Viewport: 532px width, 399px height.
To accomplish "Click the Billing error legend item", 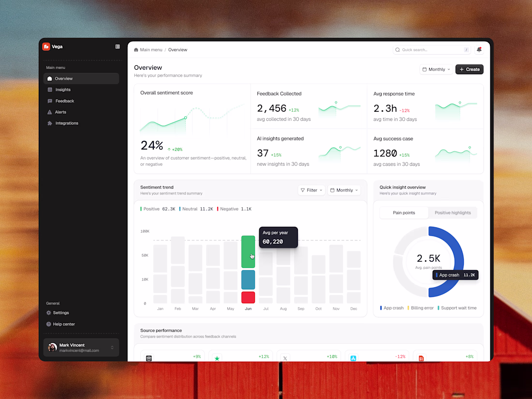I will coord(420,308).
